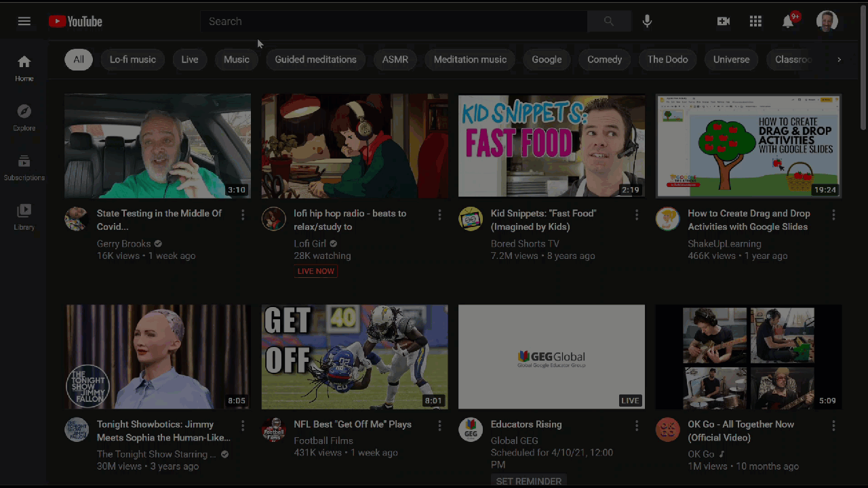Open options menu for Drag and Drop video
This screenshot has height=488, width=868.
coord(833,215)
